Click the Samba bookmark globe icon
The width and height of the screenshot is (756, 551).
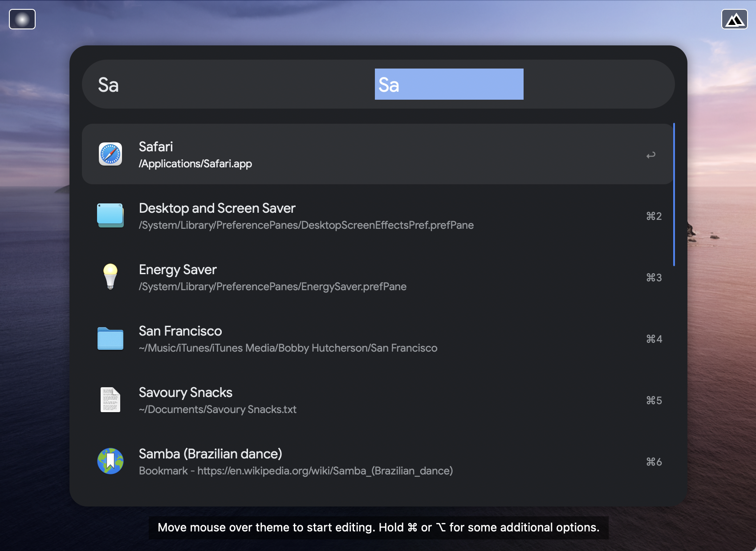pos(110,461)
